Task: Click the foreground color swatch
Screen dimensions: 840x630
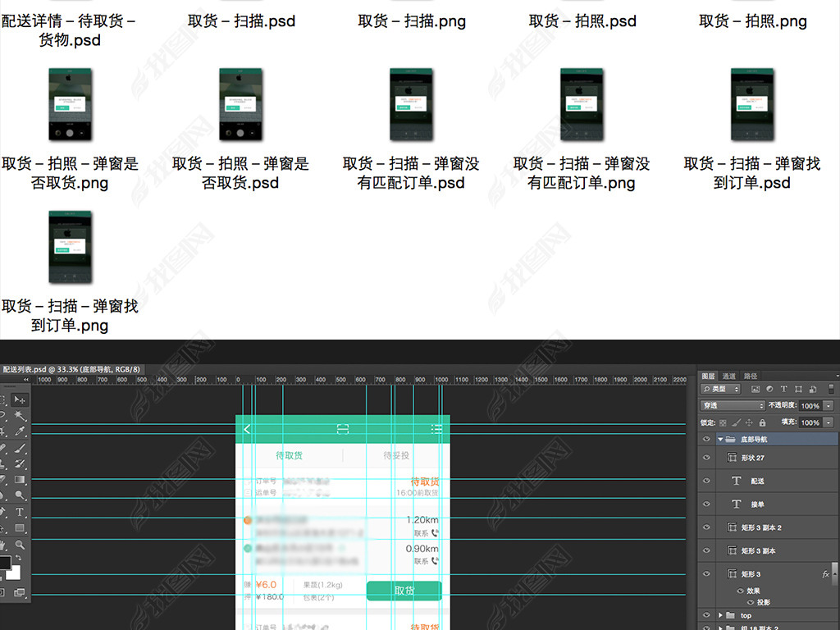Action: (4, 563)
